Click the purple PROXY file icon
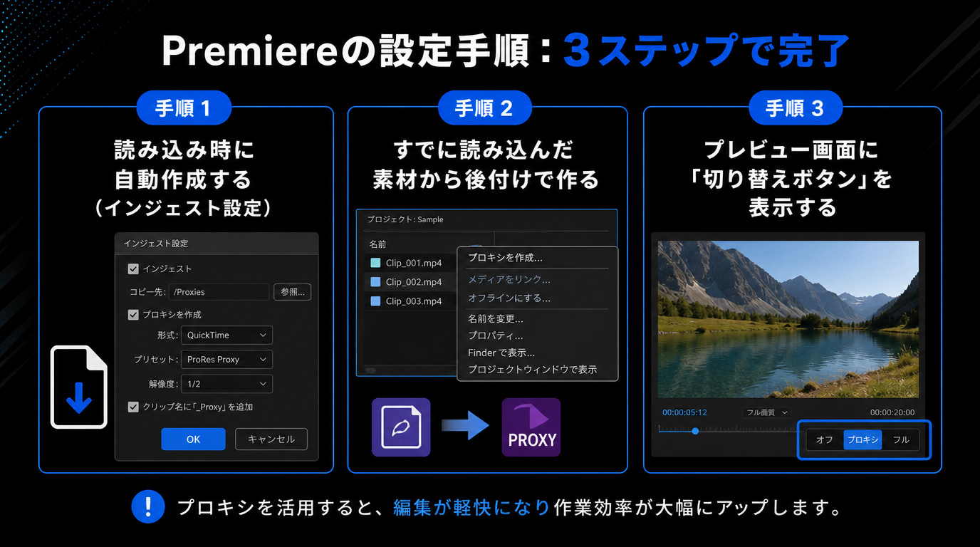This screenshot has width=980, height=547. [x=531, y=427]
